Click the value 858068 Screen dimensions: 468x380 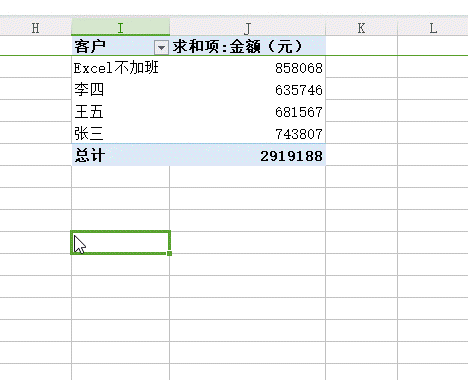(299, 68)
